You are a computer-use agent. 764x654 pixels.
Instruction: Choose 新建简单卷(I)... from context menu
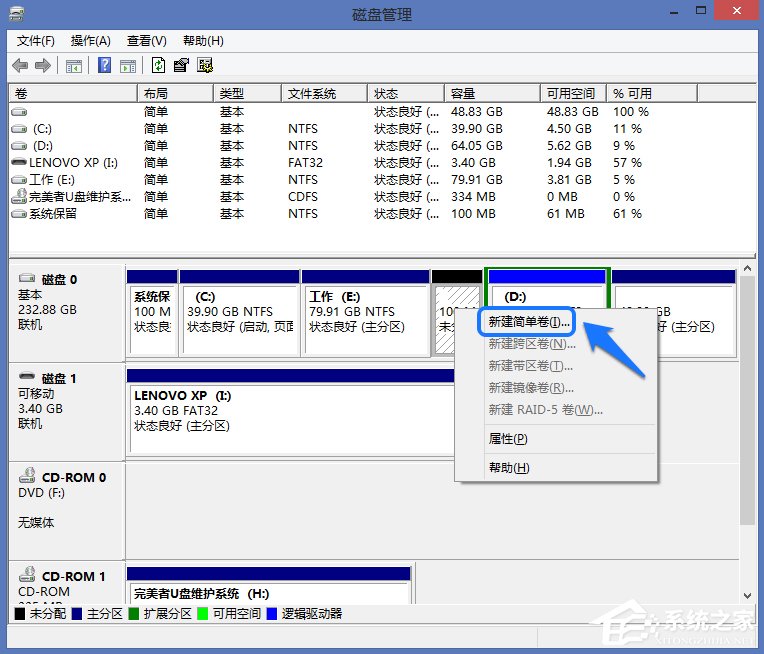tap(529, 322)
